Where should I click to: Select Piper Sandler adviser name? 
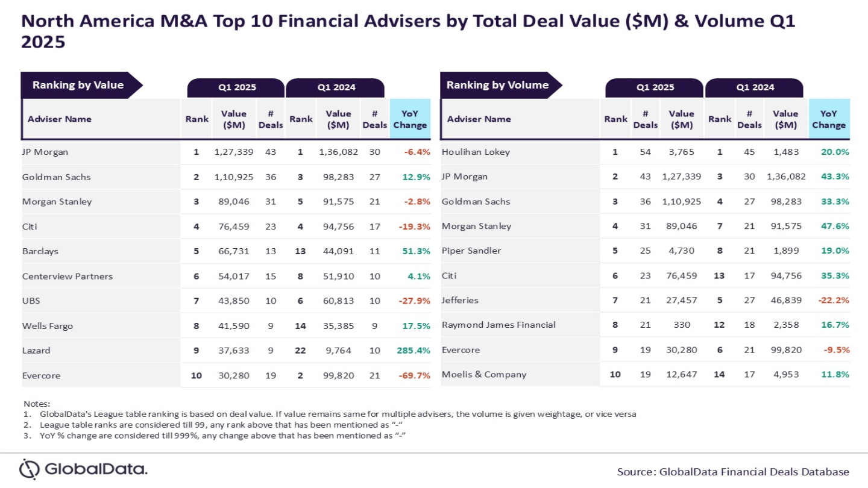[x=471, y=251]
